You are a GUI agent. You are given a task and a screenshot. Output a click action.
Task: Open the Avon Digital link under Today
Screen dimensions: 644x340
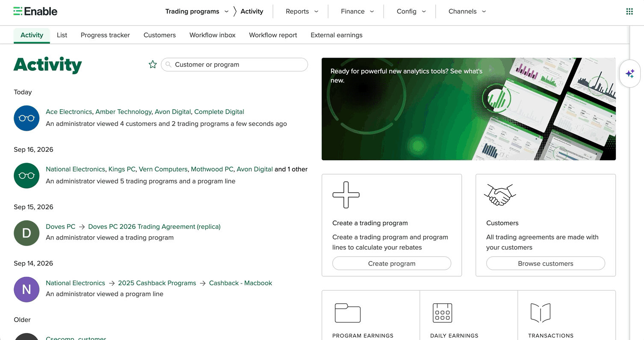tap(173, 112)
